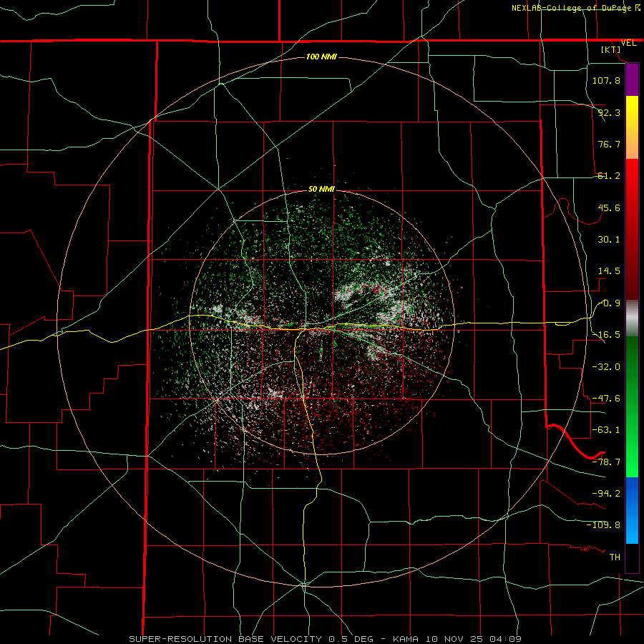Select the 107.8 legend value

tap(606, 80)
